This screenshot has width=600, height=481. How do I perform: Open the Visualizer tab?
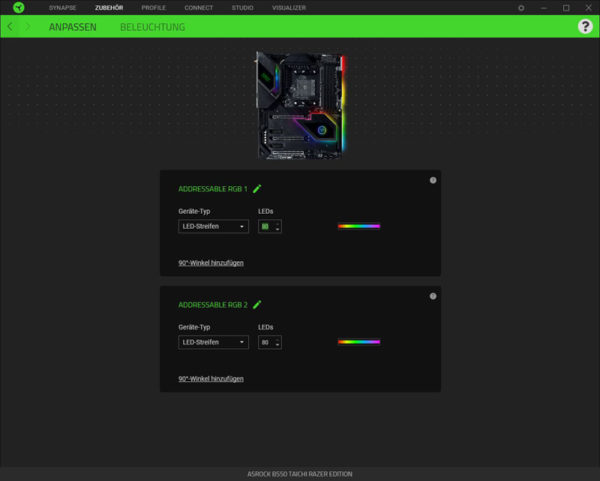click(x=289, y=8)
